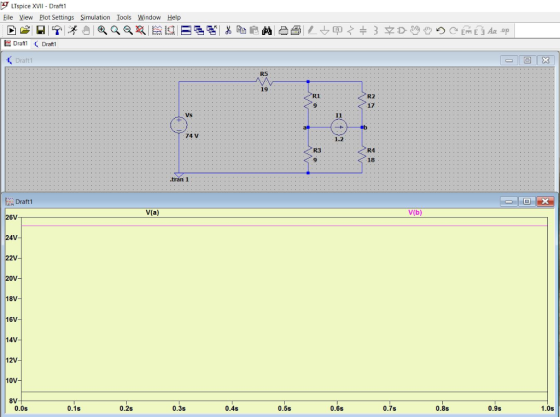Viewport: 560px width, 417px height.
Task: Run the simulation with the running man icon
Action: 72,31
